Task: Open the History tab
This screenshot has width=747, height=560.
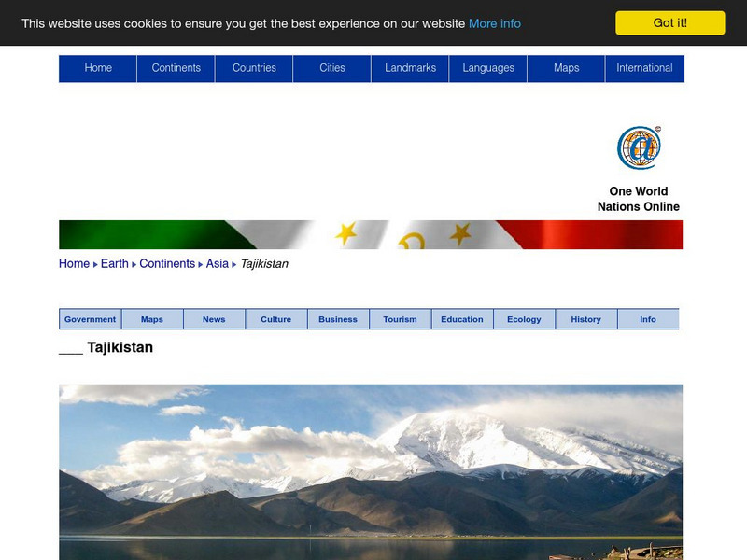Action: click(x=586, y=318)
